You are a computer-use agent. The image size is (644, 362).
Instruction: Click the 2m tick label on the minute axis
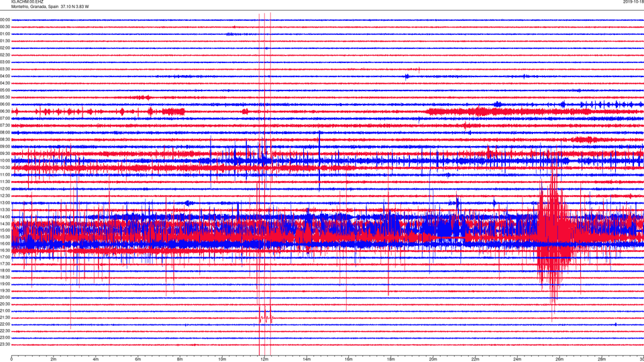click(x=54, y=359)
